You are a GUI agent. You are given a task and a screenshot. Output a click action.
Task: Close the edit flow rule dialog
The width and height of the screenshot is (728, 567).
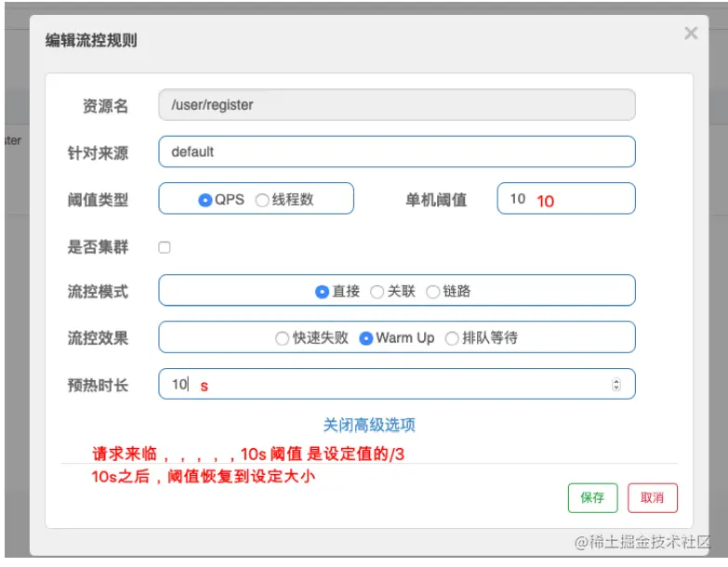[691, 33]
